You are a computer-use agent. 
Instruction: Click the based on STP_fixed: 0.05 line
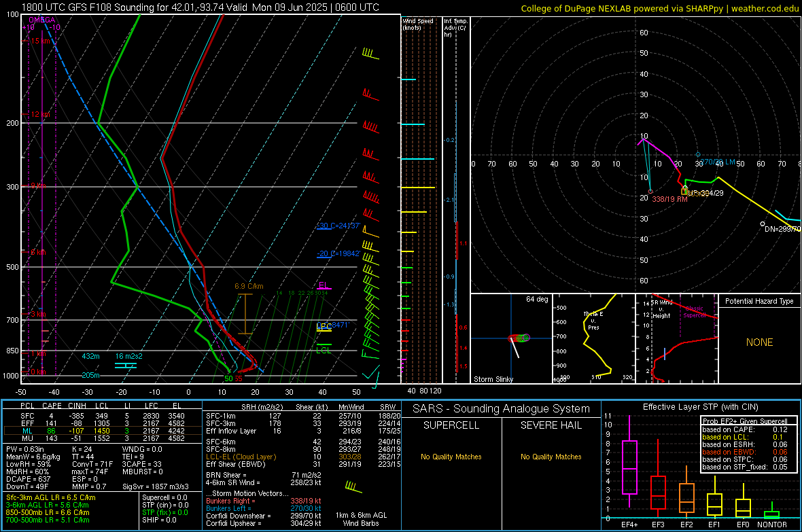pyautogui.click(x=745, y=467)
